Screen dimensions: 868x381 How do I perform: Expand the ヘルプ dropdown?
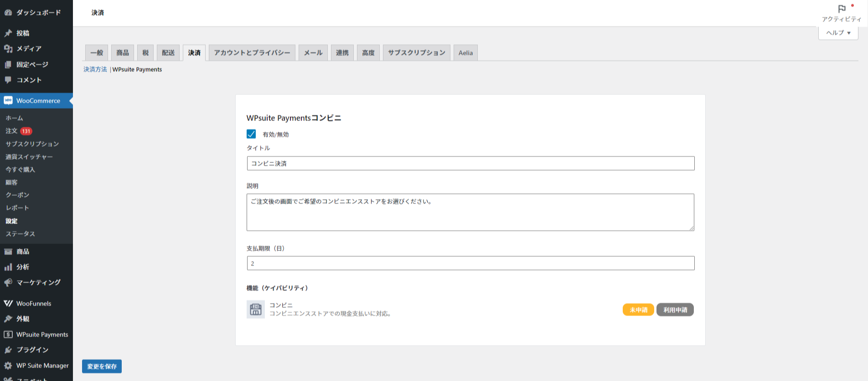838,33
